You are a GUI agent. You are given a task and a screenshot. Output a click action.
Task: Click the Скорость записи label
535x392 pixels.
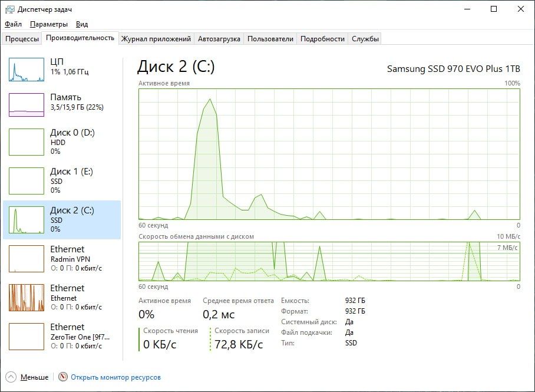coord(242,331)
